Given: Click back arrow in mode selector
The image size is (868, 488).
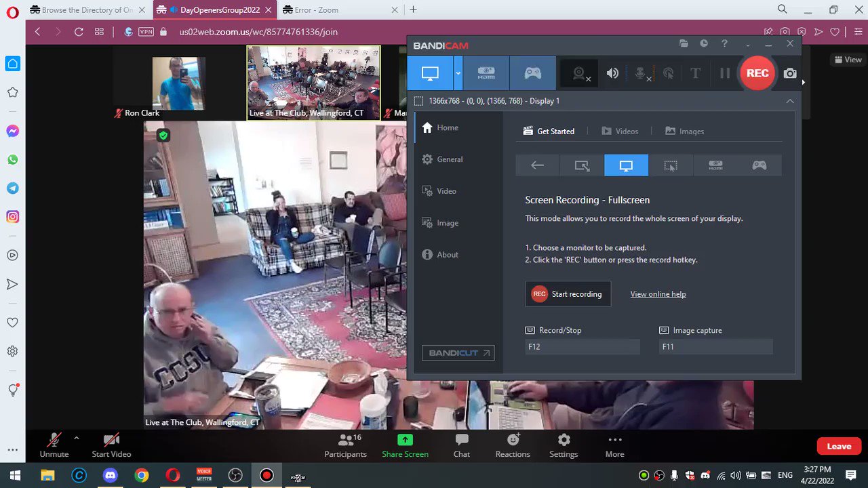Looking at the screenshot, I should tap(537, 165).
